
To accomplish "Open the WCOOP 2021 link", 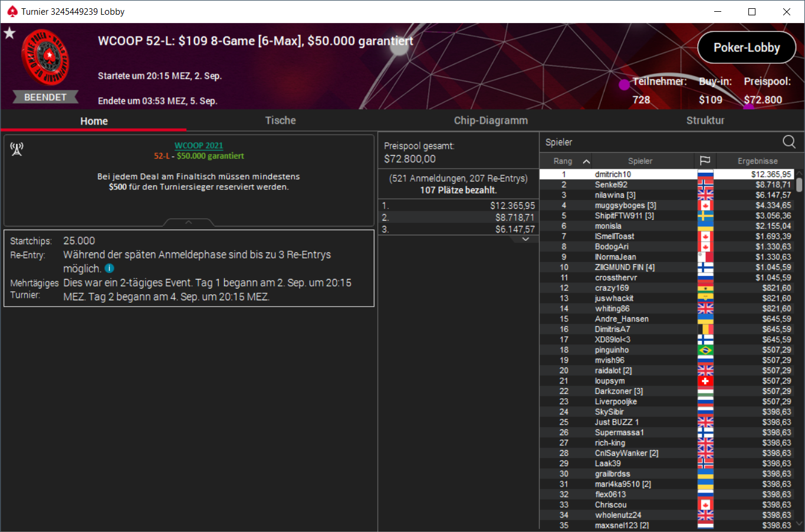I will [x=199, y=146].
